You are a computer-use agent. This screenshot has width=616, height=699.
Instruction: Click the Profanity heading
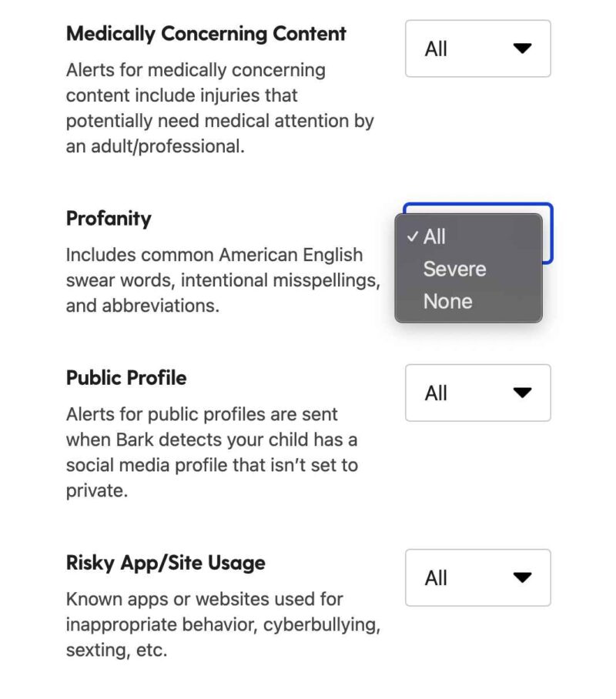pos(109,219)
